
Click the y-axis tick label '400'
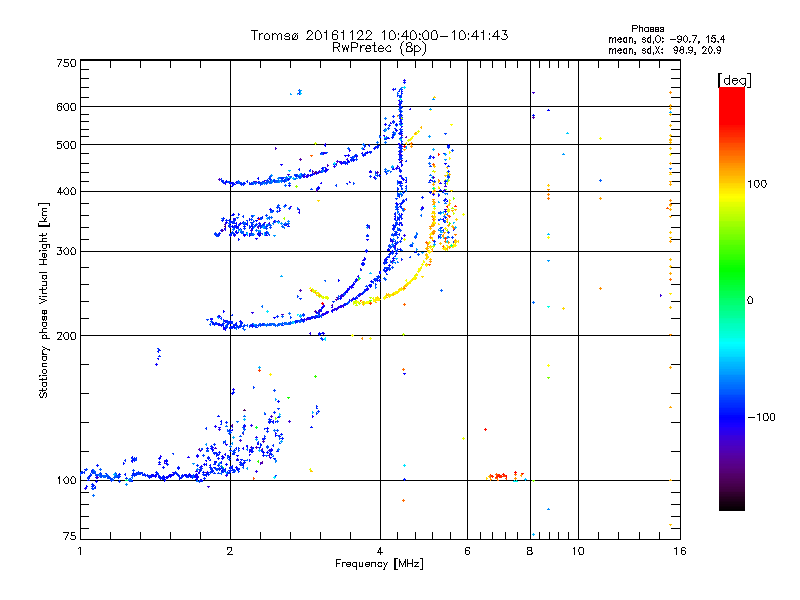tap(66, 192)
